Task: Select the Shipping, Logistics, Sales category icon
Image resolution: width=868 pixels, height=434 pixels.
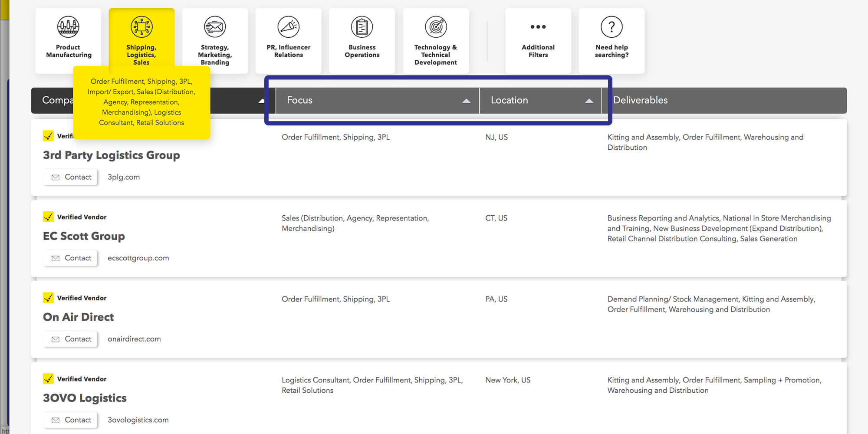Action: point(141,27)
